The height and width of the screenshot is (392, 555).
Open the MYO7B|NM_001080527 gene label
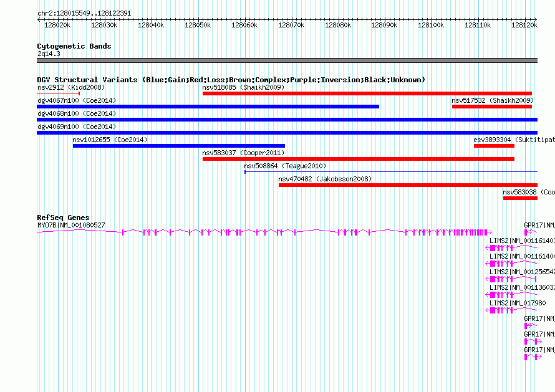click(x=71, y=225)
